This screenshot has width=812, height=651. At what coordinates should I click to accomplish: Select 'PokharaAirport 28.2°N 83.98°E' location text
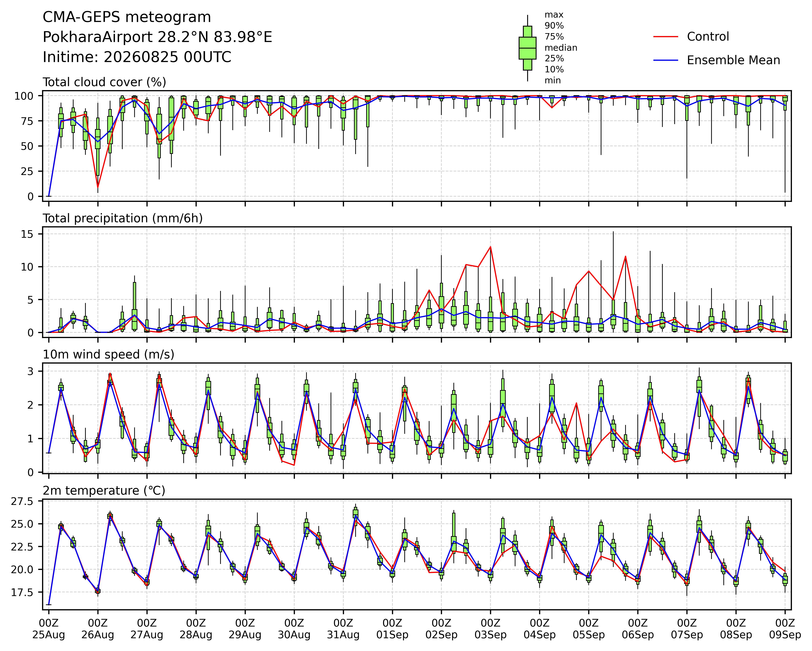click(x=157, y=37)
